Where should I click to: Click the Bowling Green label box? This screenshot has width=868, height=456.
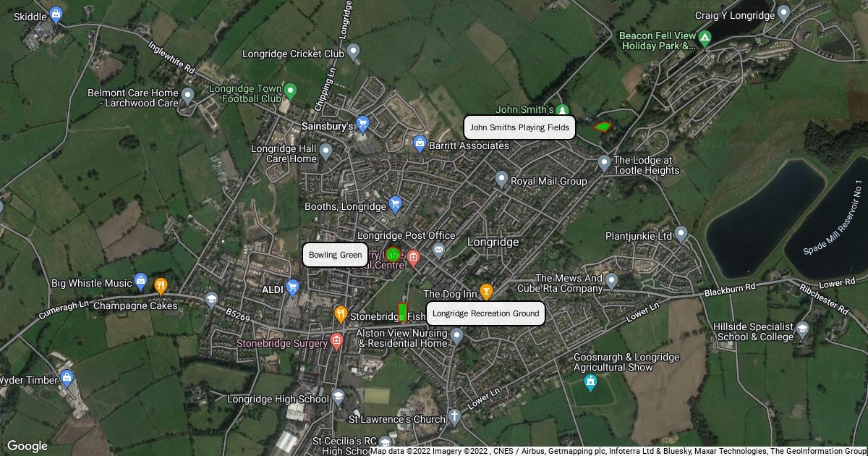click(x=335, y=255)
